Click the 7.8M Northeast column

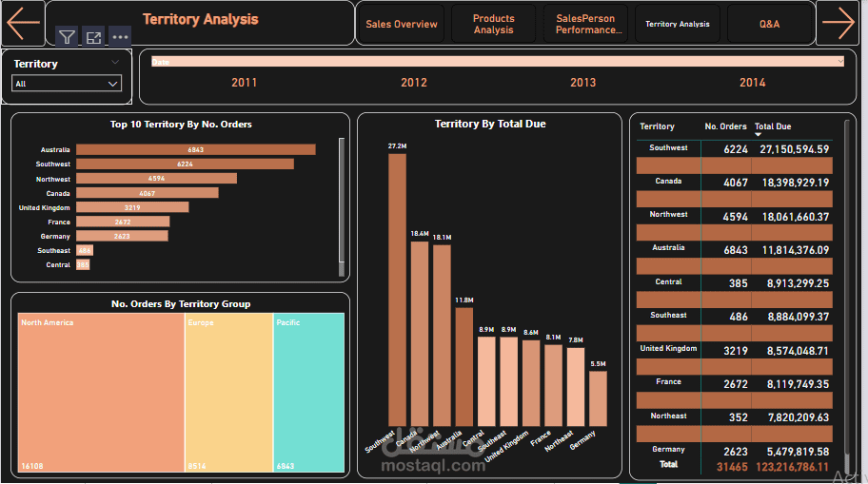pos(576,387)
